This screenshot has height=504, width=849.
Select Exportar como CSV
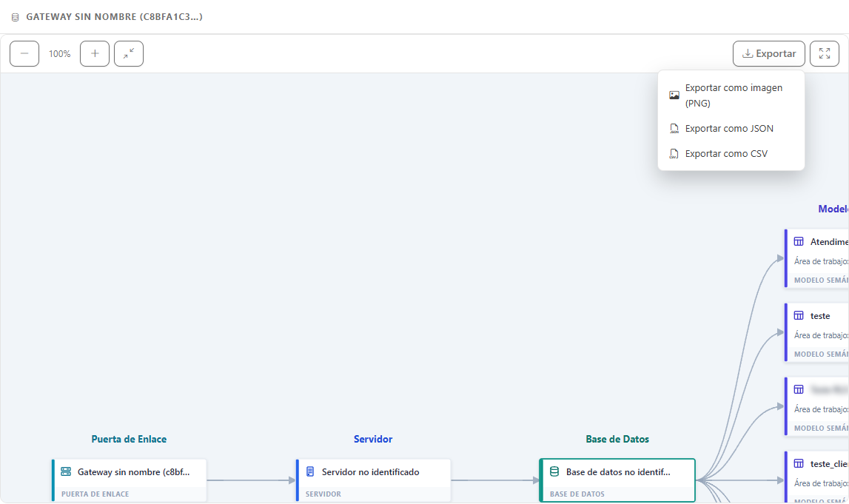point(731,154)
